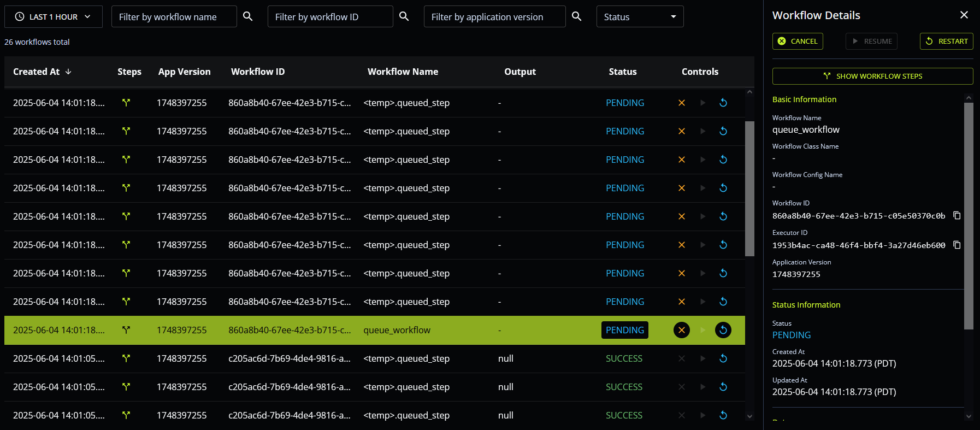Open the Status filter dropdown
This screenshot has width=980, height=430.
[x=640, y=16]
